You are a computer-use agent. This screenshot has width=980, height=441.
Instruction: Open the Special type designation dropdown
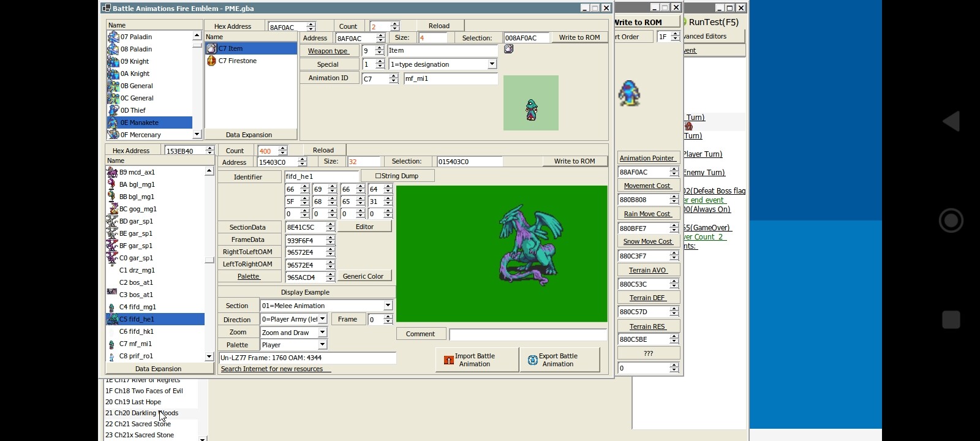click(x=492, y=64)
